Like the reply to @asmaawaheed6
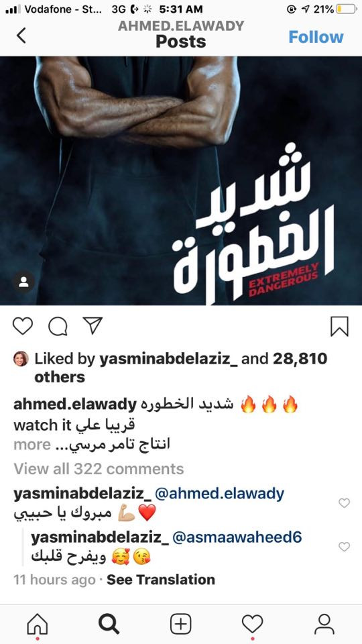The image size is (362, 644). pos(344,546)
